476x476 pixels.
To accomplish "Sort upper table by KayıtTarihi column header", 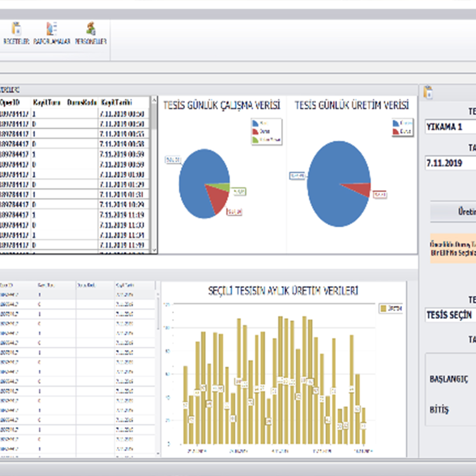I will click(117, 102).
